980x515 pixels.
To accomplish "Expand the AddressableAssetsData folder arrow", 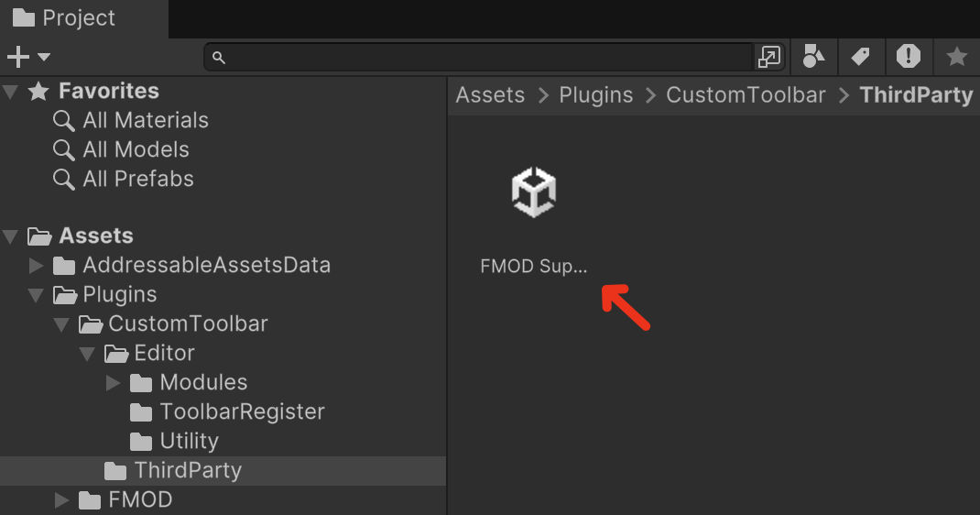I will tap(37, 266).
